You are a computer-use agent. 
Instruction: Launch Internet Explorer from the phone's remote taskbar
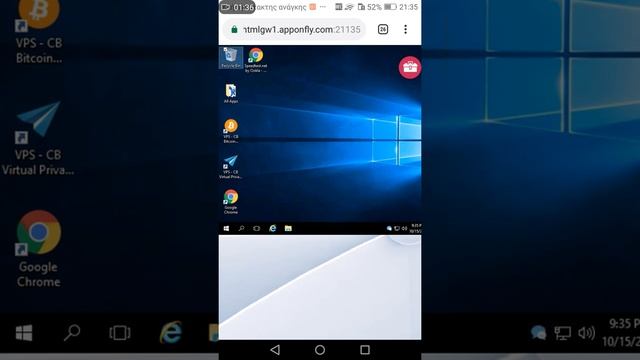coord(273,229)
